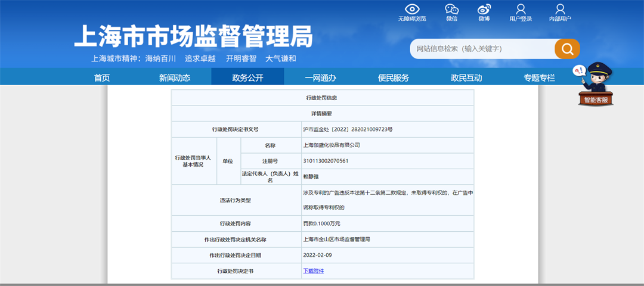Click the registration number 310113002070561
The height and width of the screenshot is (286, 644).
(x=326, y=161)
